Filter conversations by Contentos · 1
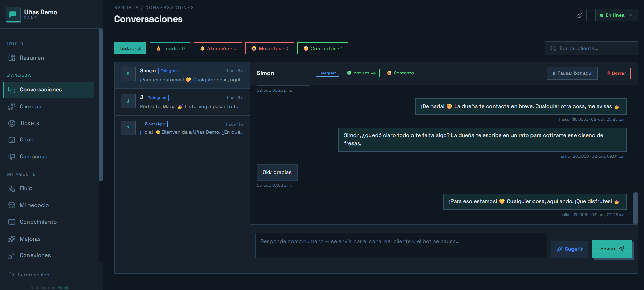 pyautogui.click(x=323, y=48)
